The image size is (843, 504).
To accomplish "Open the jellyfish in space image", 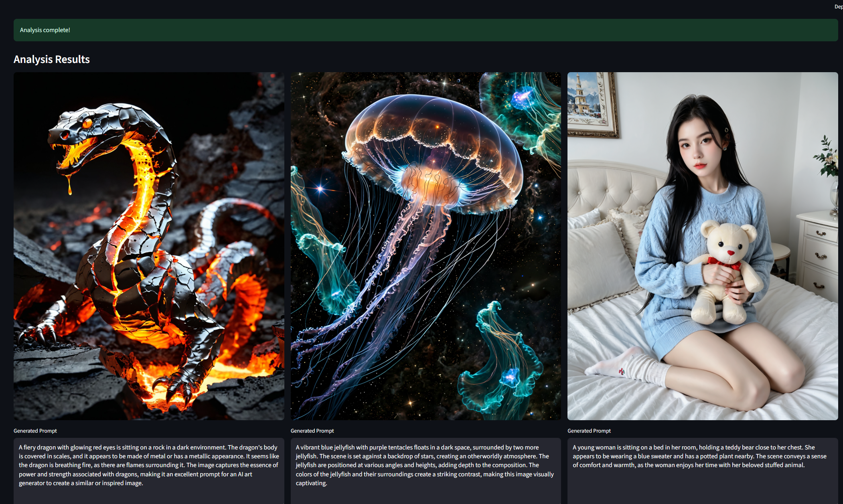I will pos(426,246).
